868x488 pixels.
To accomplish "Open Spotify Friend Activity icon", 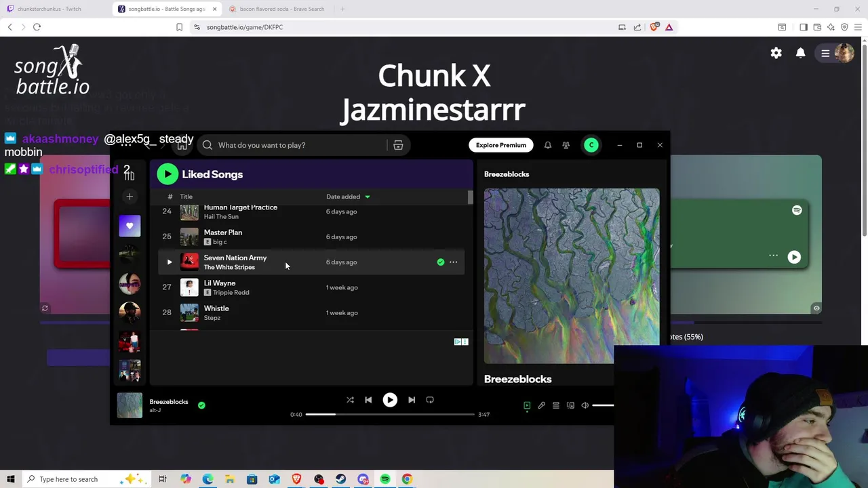I will [x=566, y=145].
